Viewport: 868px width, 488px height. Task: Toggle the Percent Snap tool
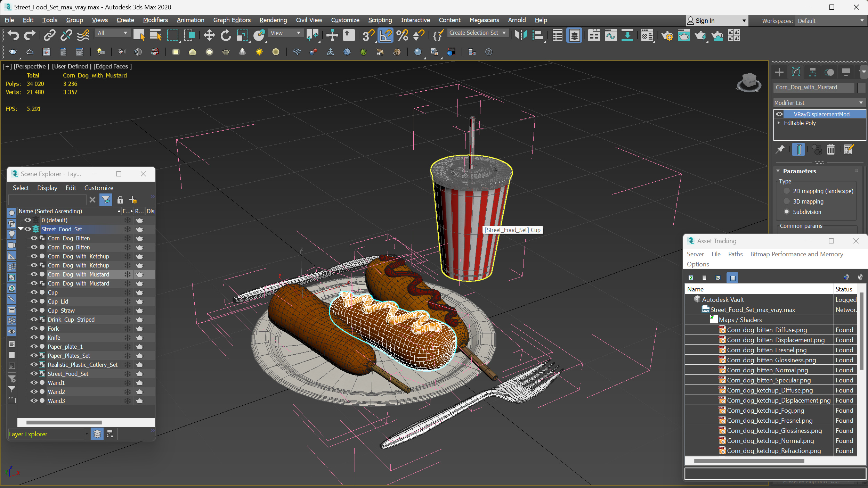click(x=402, y=35)
